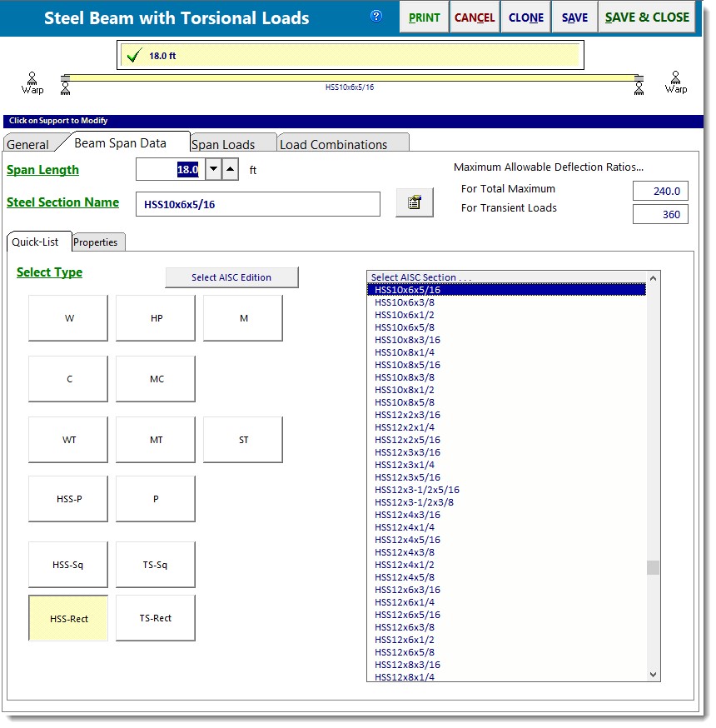Click the right support icon on beam diagram
716x728 pixels.
point(639,87)
